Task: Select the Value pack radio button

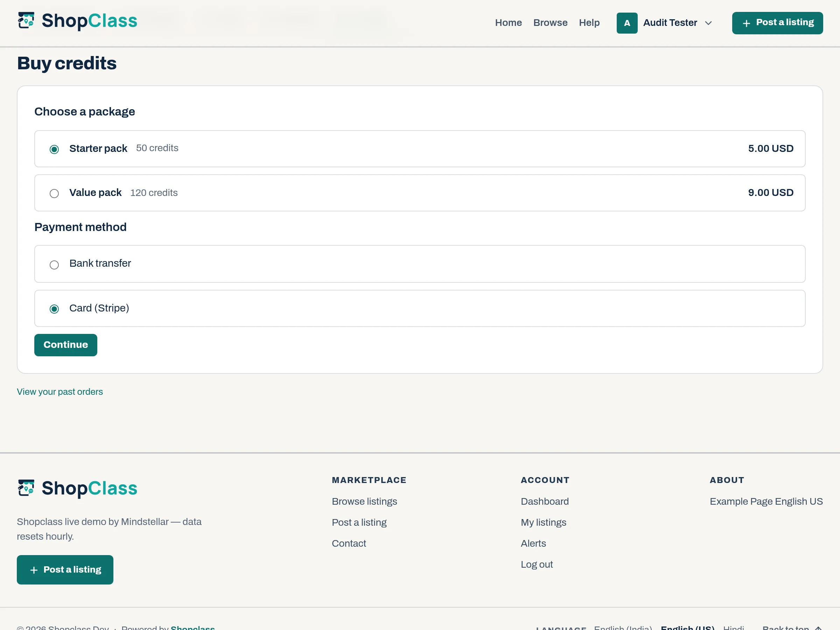Action: [x=54, y=193]
